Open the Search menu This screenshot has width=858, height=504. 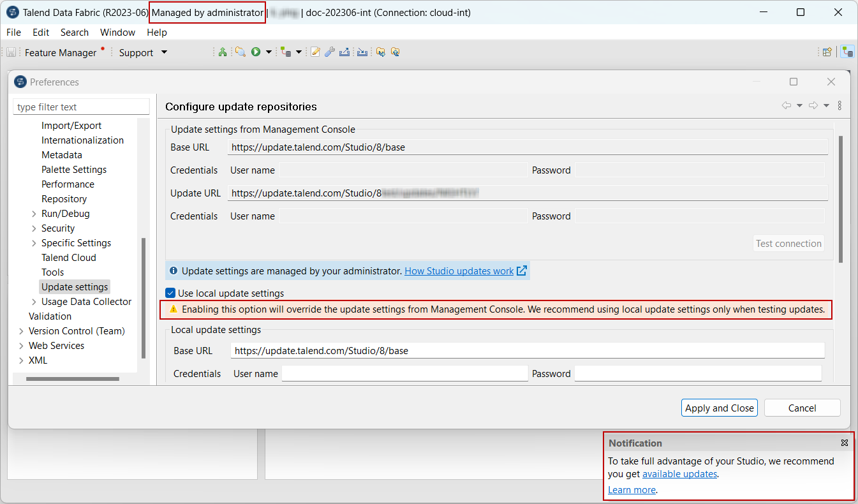(75, 33)
